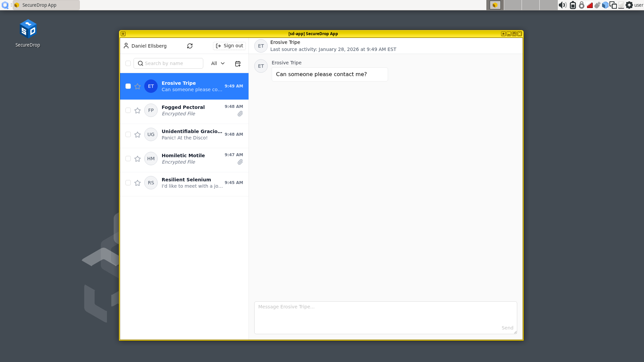Viewport: 644px width, 362px height.
Task: Open the window menu in the title bar
Action: [x=123, y=34]
